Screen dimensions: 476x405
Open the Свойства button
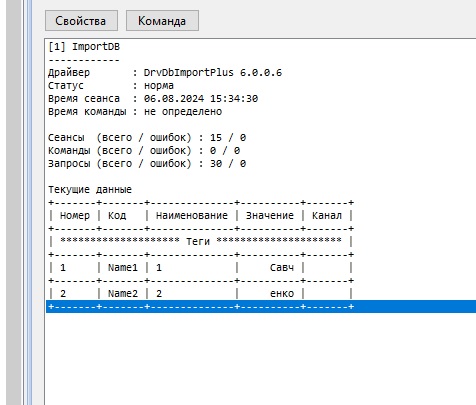click(81, 21)
